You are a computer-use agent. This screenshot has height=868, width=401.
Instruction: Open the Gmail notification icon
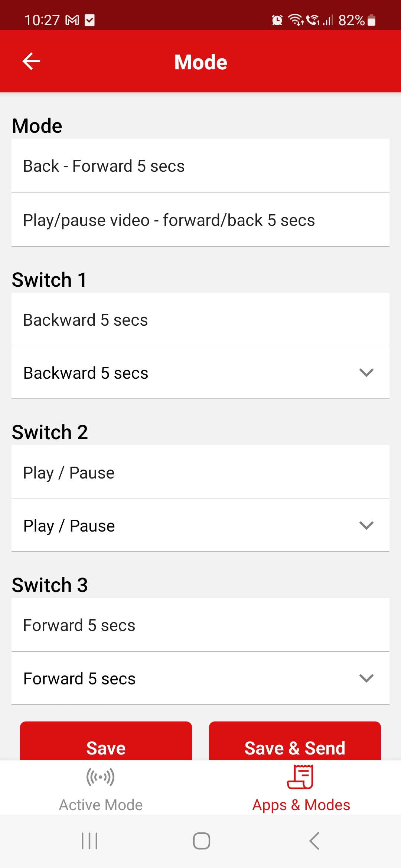point(72,20)
